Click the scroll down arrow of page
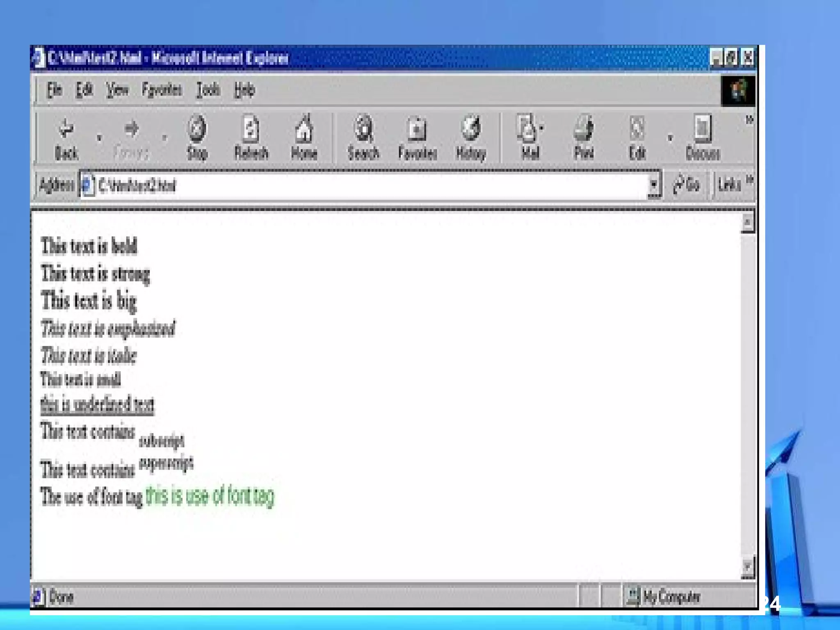The width and height of the screenshot is (840, 630). [747, 567]
